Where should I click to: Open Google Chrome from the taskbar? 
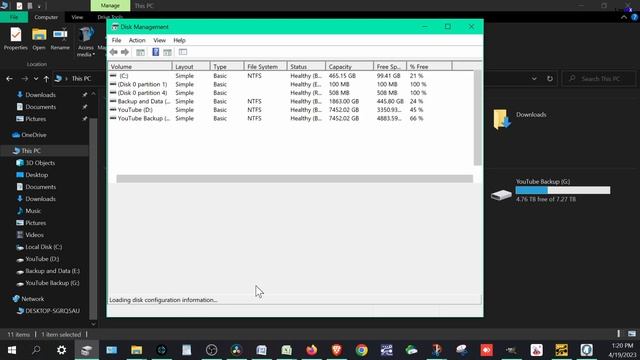point(362,350)
